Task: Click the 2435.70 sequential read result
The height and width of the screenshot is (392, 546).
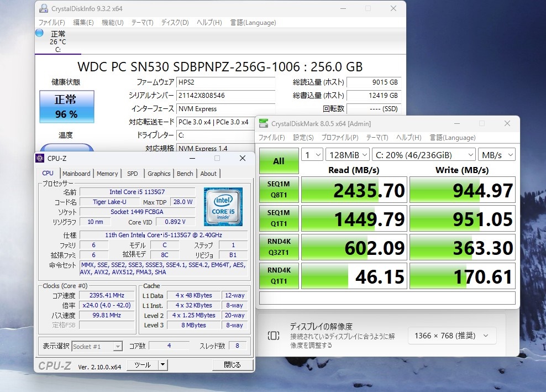Action: coord(354,190)
